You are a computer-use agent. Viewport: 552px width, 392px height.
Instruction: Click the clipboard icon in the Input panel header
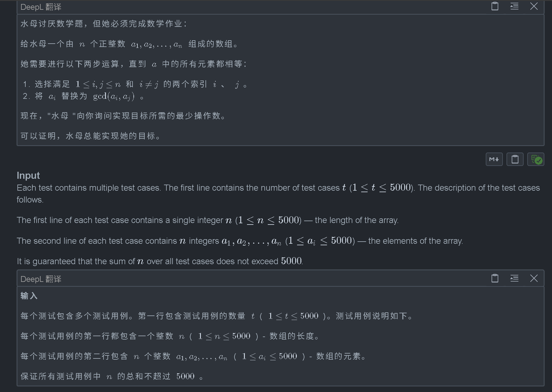tap(494, 278)
